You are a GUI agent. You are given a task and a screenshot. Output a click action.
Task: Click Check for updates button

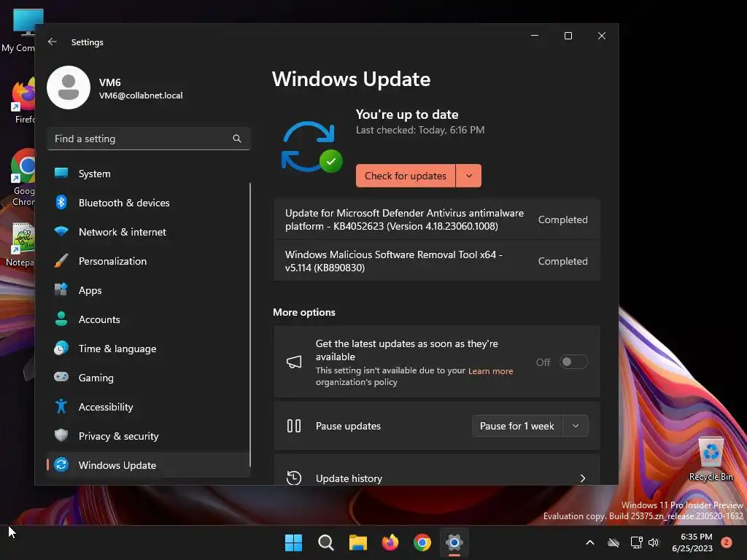[406, 176]
